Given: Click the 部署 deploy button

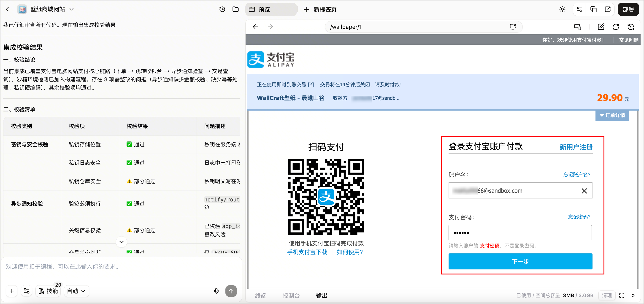Looking at the screenshot, I should coord(628,10).
